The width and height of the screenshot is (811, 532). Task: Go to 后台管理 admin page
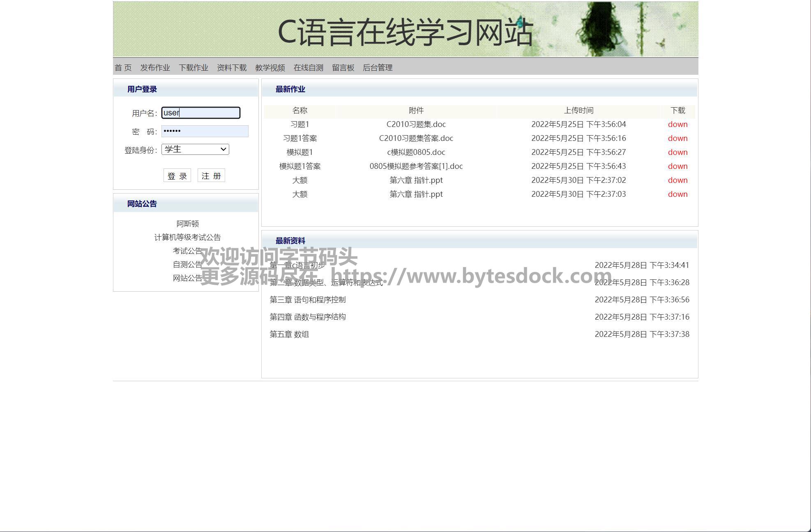coord(378,68)
